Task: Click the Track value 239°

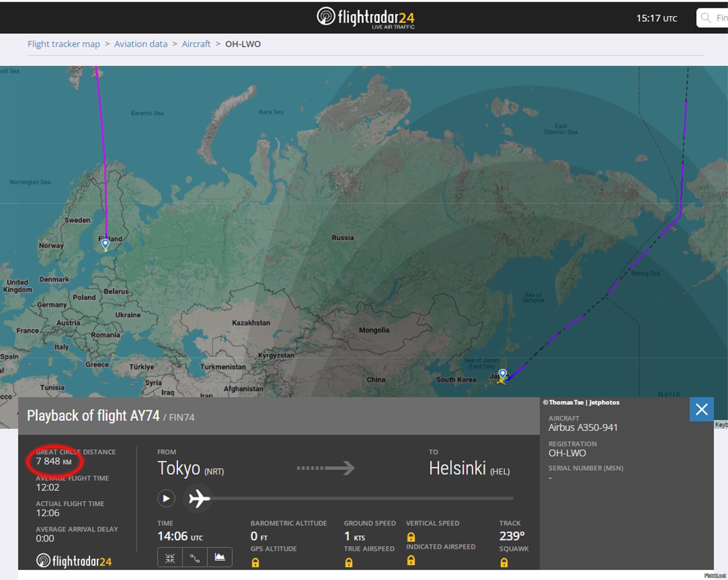Action: click(512, 536)
